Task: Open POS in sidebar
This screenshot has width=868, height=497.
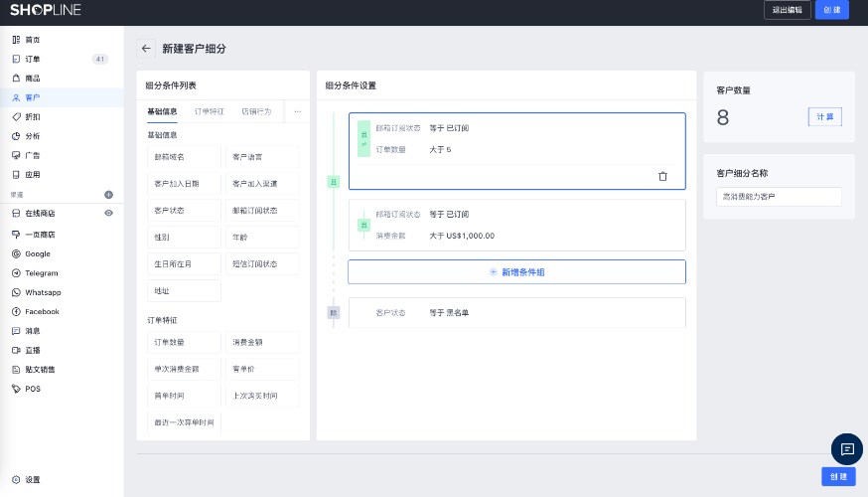Action: pyautogui.click(x=32, y=389)
